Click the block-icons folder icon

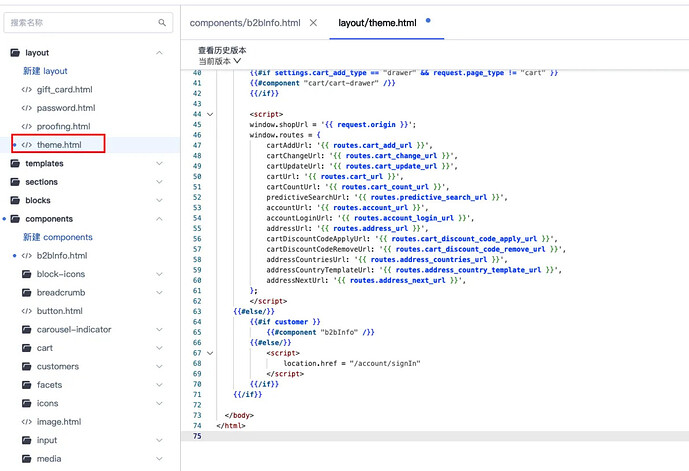coord(27,274)
